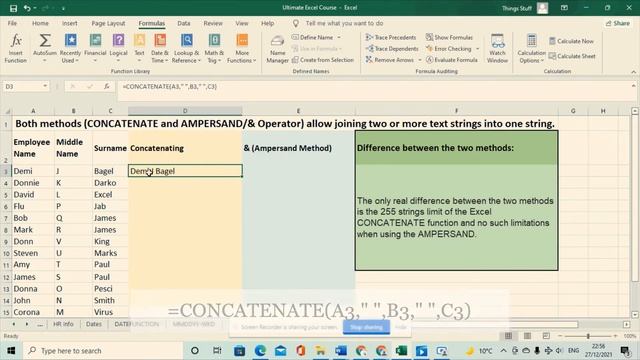Screen dimensions: 640x360
Task: Open Ribbon Display Options
Action: (564, 8)
